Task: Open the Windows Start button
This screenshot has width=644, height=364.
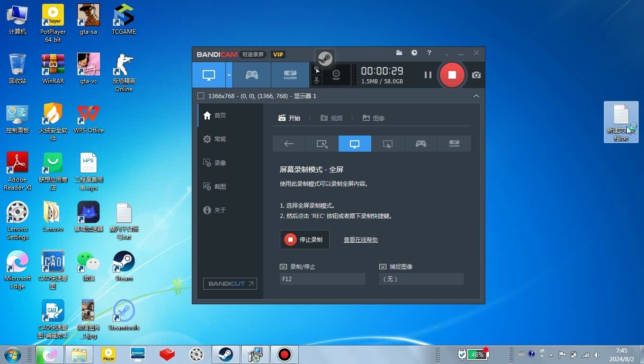Action: coord(12,354)
